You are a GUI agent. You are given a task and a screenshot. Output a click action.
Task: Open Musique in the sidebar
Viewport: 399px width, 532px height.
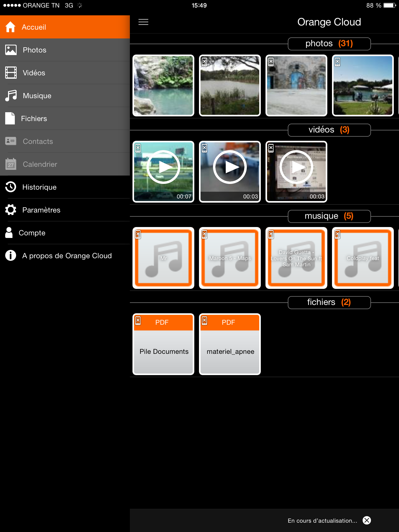pyautogui.click(x=65, y=96)
